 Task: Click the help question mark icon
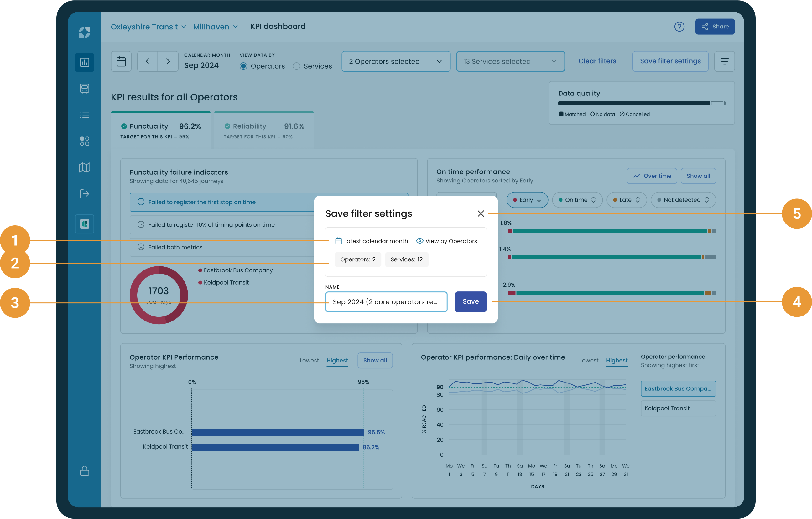click(679, 27)
